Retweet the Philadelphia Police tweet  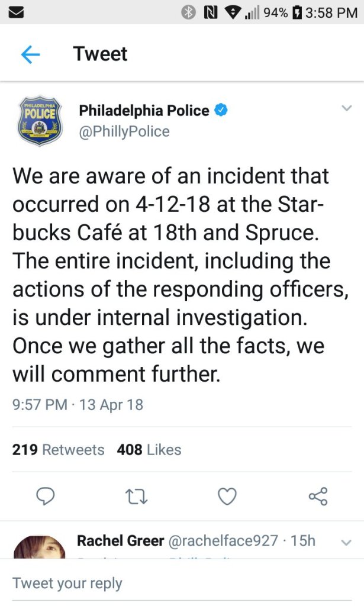137,496
